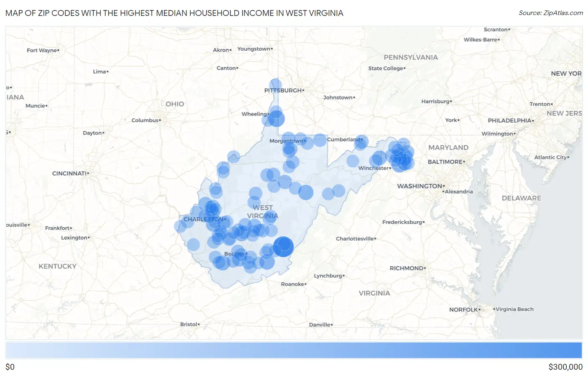Click the Pittsburgh city label

[x=283, y=90]
